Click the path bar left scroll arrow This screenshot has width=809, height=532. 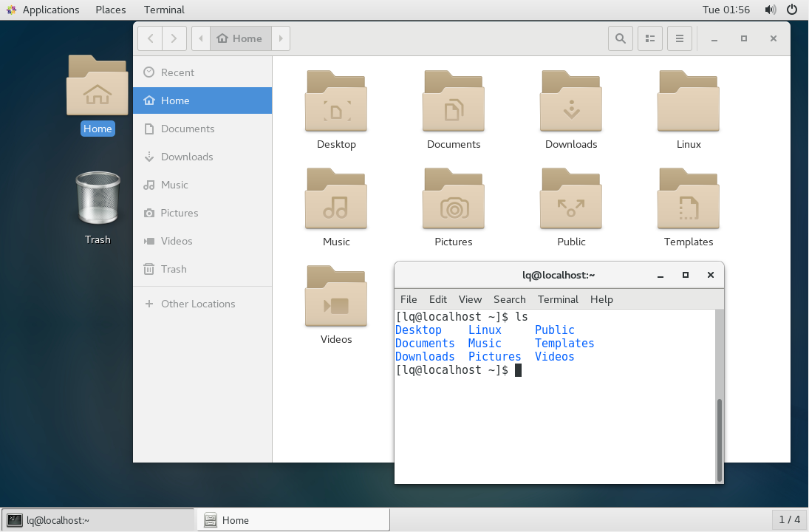pyautogui.click(x=201, y=38)
